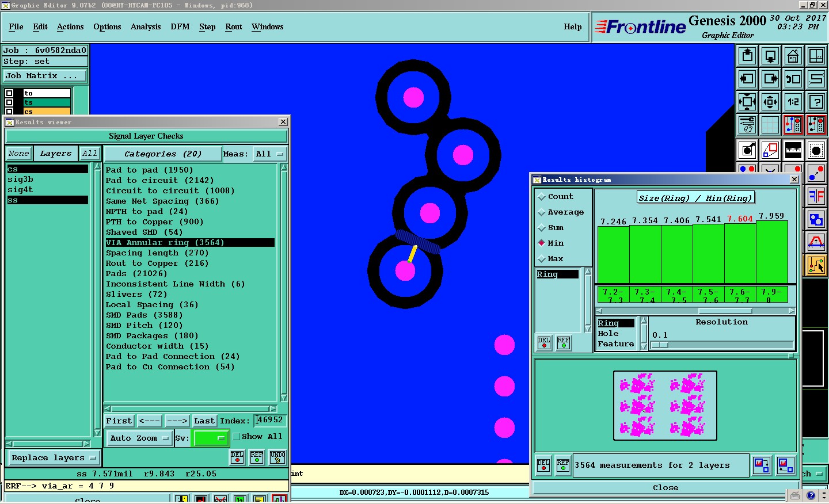Click the pan right arrow icon

pyautogui.click(x=770, y=79)
